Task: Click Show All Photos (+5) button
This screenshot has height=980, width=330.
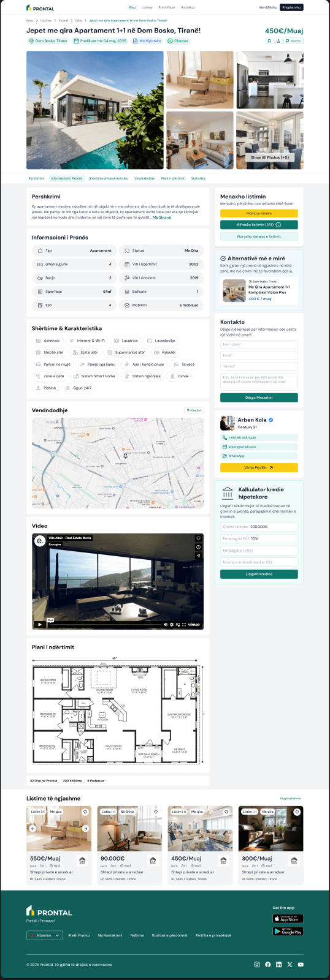Action: point(270,157)
